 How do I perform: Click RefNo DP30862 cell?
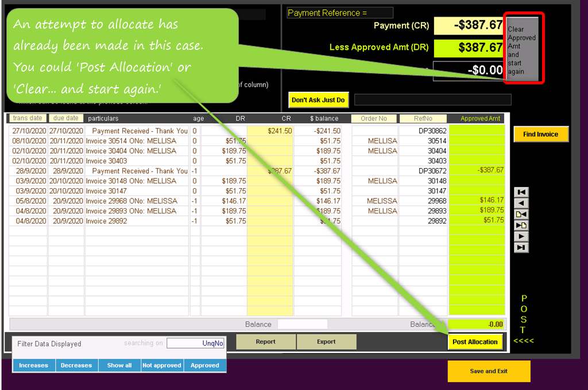423,131
